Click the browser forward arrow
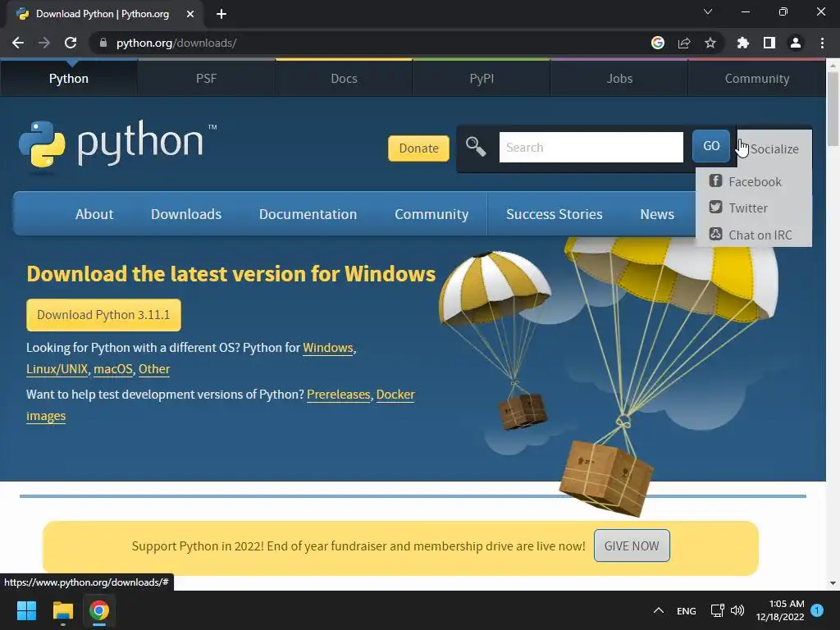 point(44,43)
